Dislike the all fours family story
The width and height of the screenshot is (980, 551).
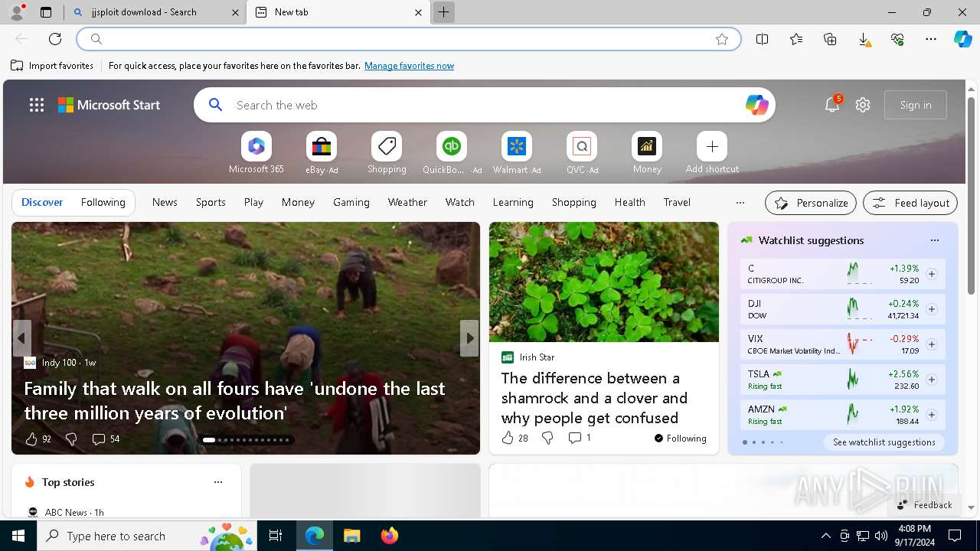[71, 439]
